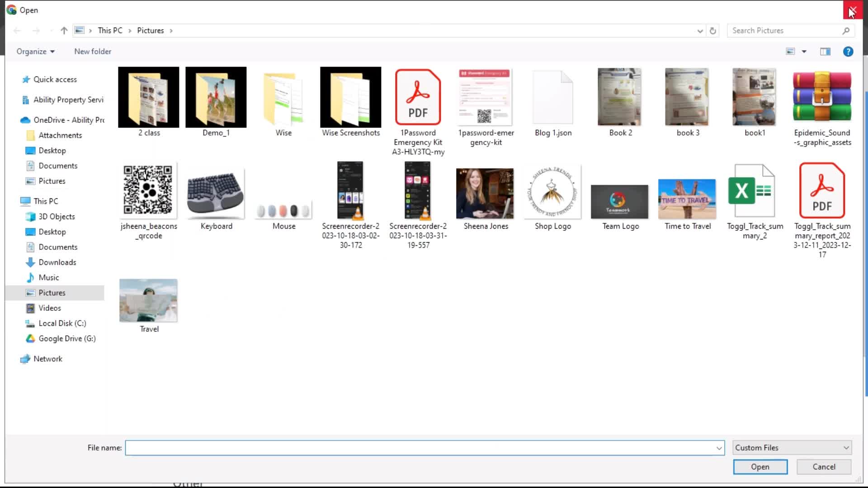Open the help button
The image size is (868, 488).
pyautogui.click(x=848, y=52)
